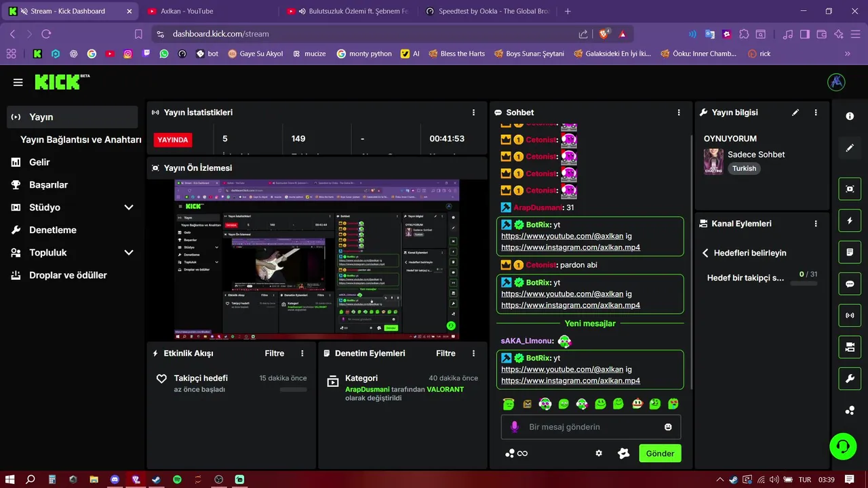The height and width of the screenshot is (488, 868).
Task: Click the wrench icon in right sidebar
Action: point(850,379)
